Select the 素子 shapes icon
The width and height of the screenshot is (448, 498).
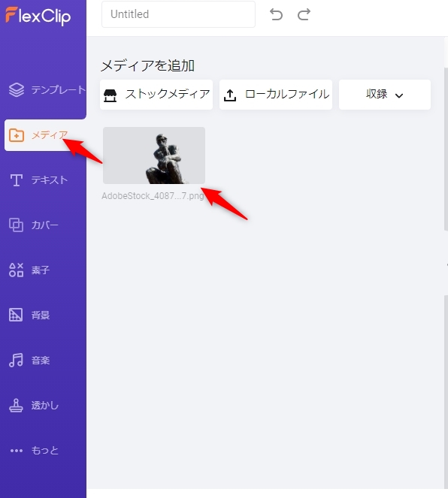[17, 270]
